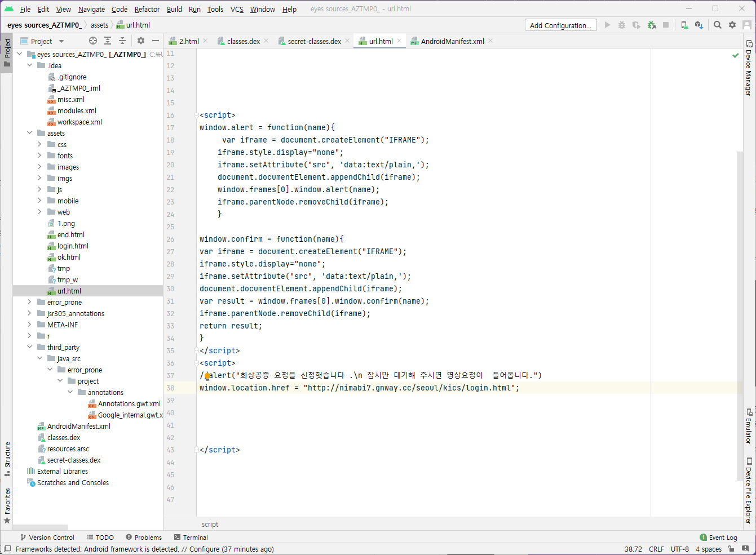The height and width of the screenshot is (555, 756).
Task: Switch to the secret-classes.dex tab
Action: (x=314, y=41)
